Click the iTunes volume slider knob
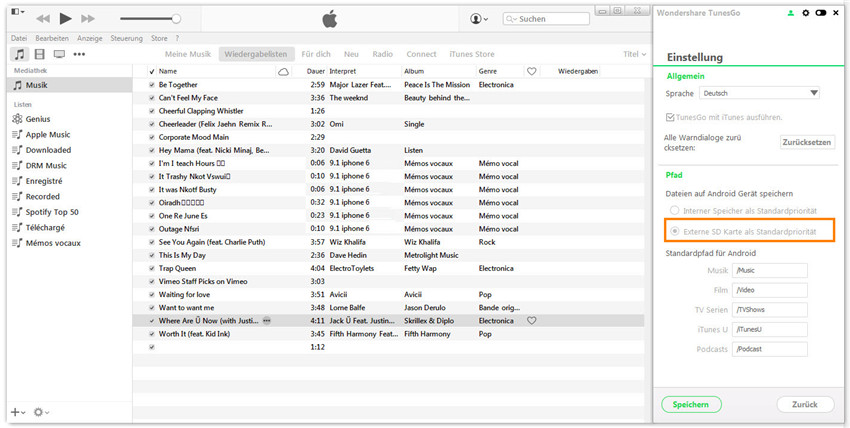This screenshot has height=428, width=850. pyautogui.click(x=176, y=19)
